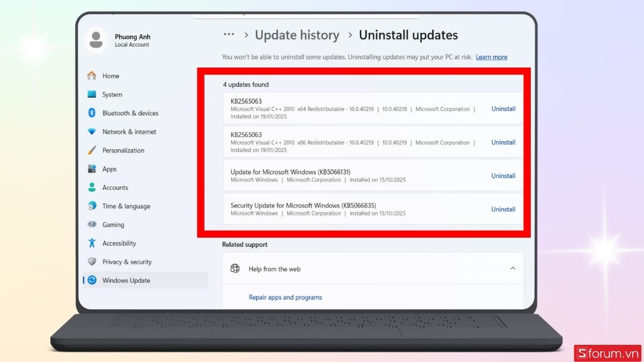Click the Time & language globe icon
Viewport: 644px width, 362px height.
tap(92, 206)
